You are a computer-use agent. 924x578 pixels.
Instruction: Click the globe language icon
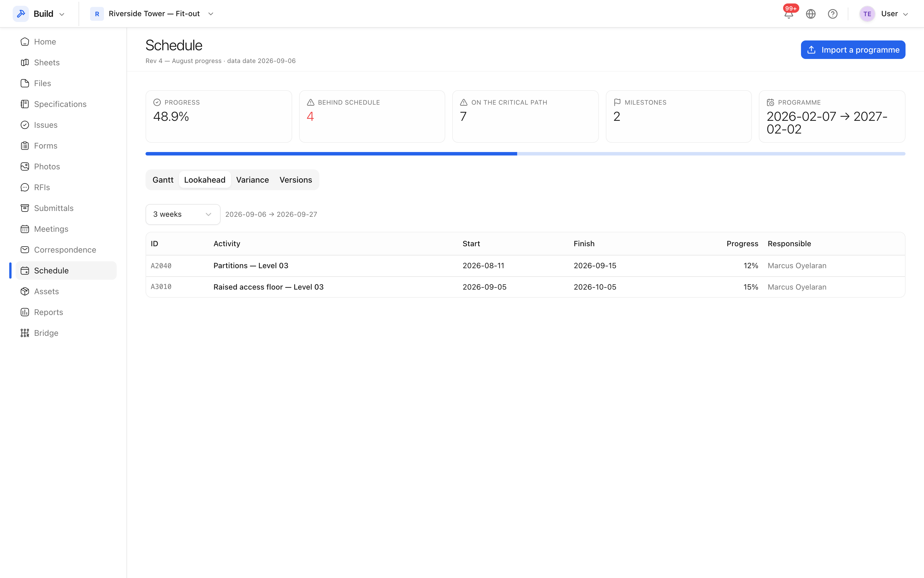pyautogui.click(x=811, y=14)
